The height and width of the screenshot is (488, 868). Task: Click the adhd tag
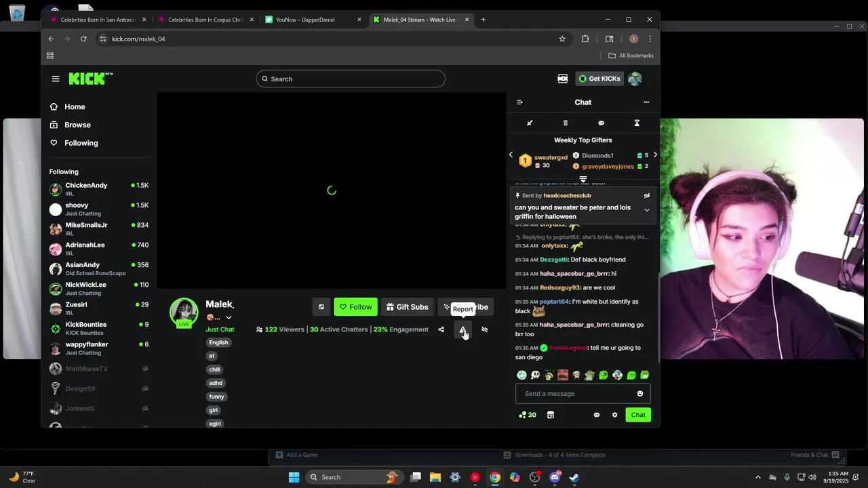coord(216,383)
